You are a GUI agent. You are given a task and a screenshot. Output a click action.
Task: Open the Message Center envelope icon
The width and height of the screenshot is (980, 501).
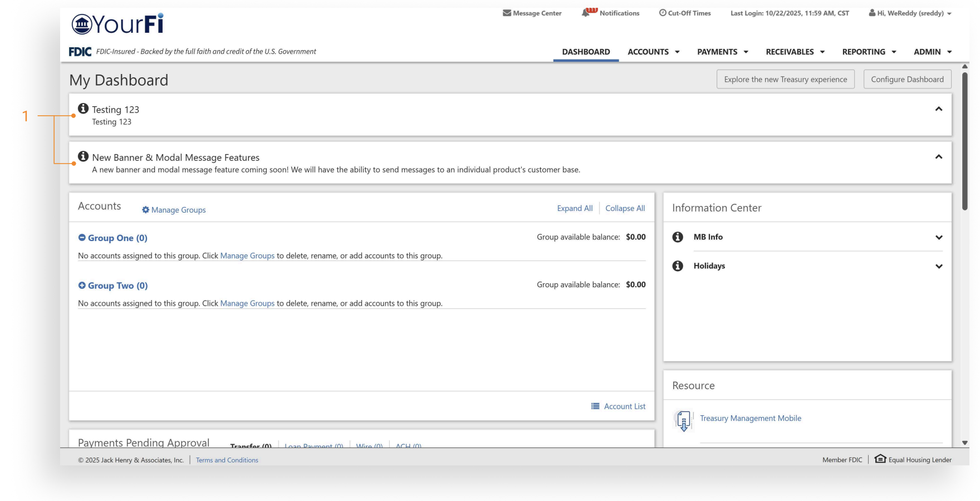point(507,13)
